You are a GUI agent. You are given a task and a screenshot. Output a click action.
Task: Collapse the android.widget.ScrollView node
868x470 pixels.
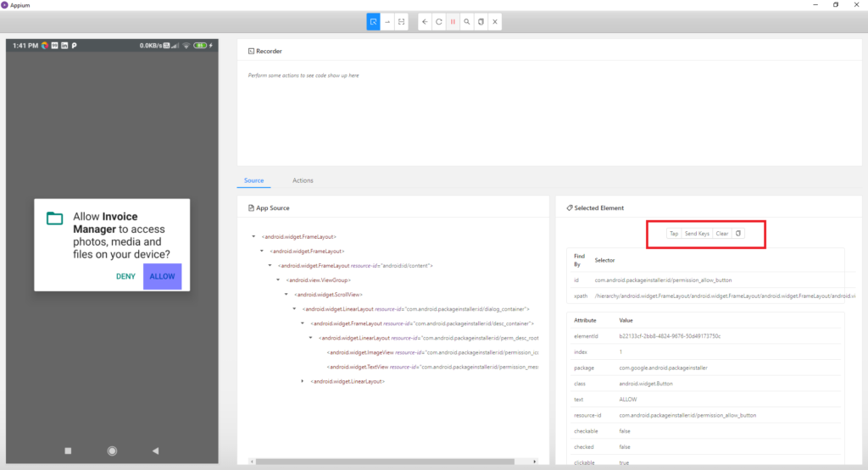[x=287, y=294]
